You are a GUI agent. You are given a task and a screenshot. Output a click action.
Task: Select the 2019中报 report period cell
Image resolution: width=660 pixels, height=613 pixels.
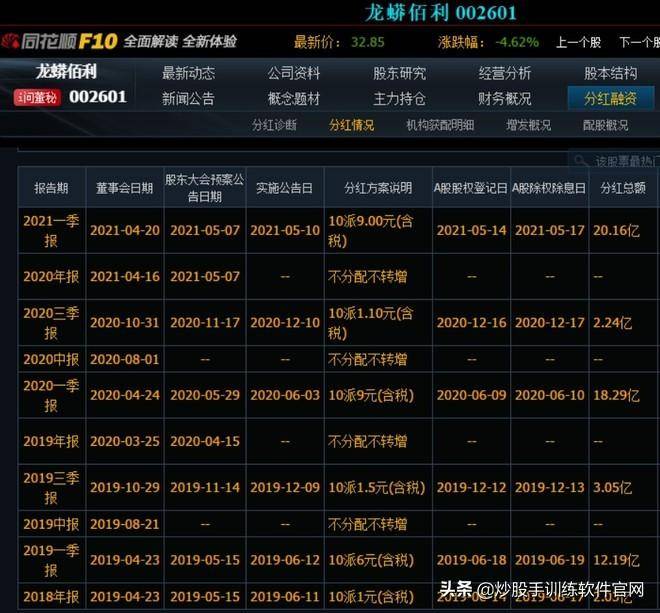pyautogui.click(x=51, y=524)
